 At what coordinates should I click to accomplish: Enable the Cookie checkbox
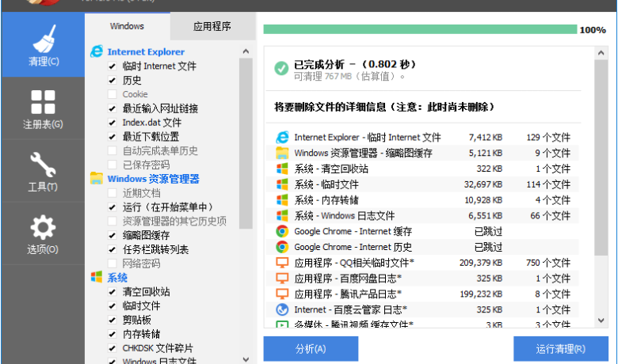coord(113,94)
